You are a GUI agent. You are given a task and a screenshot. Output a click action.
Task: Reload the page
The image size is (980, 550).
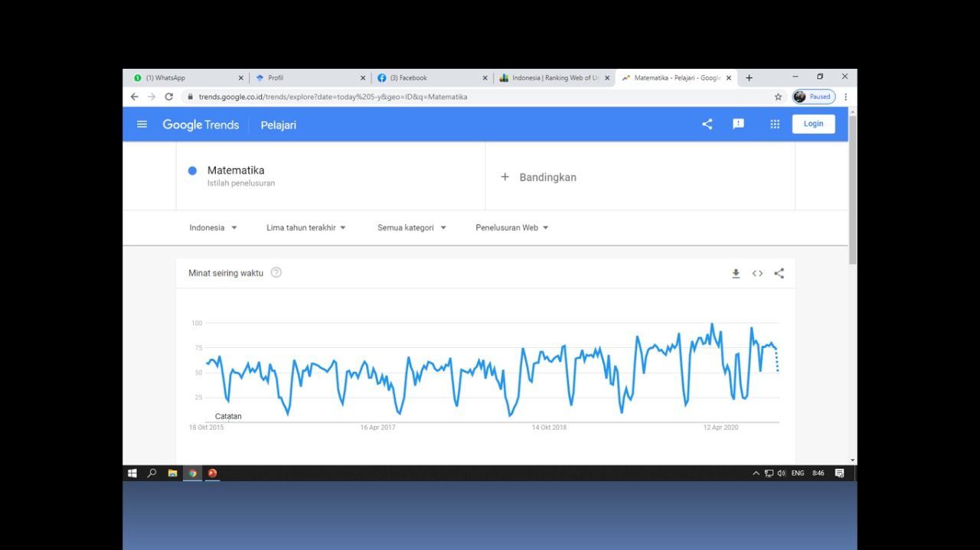point(169,97)
